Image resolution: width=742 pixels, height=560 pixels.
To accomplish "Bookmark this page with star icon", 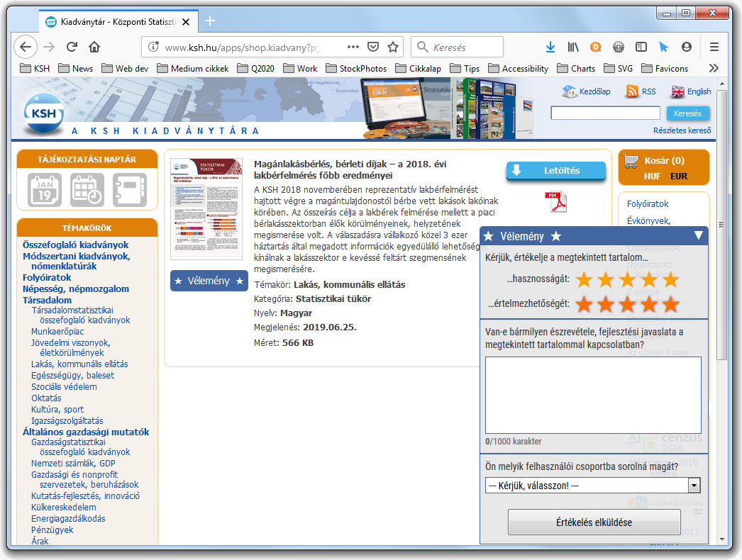I will click(x=393, y=47).
